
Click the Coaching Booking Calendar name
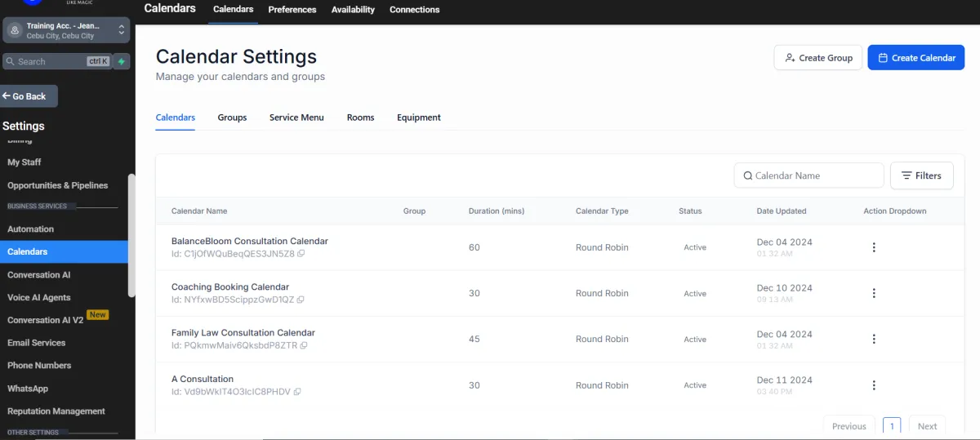[230, 287]
